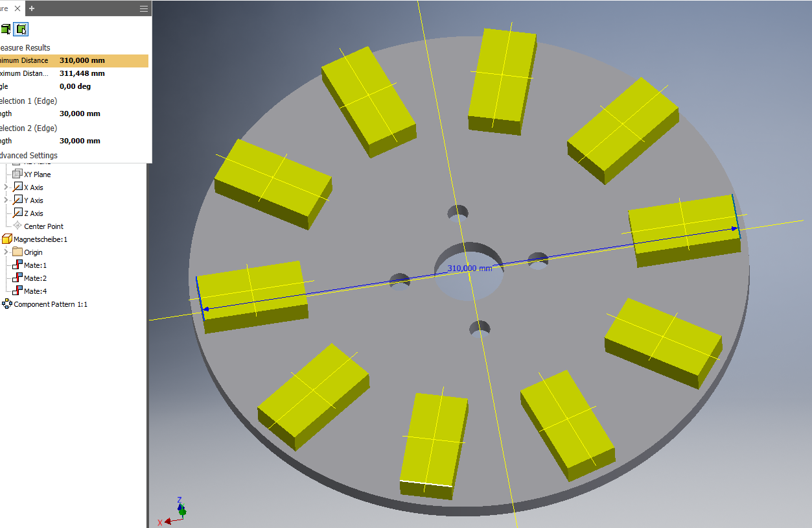Image resolution: width=812 pixels, height=528 pixels.
Task: Click the Mate:2 constraint
Action: (35, 278)
